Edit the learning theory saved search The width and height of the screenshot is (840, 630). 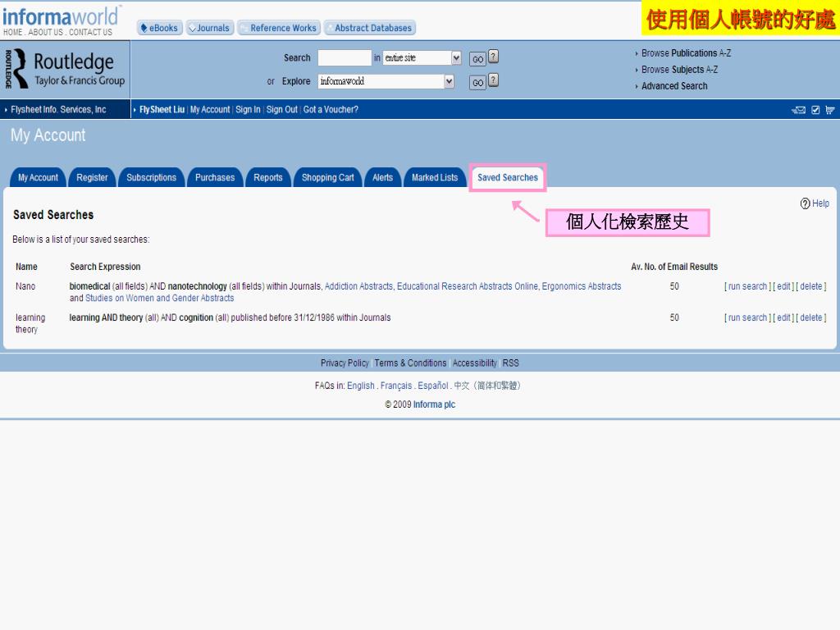[x=783, y=317]
